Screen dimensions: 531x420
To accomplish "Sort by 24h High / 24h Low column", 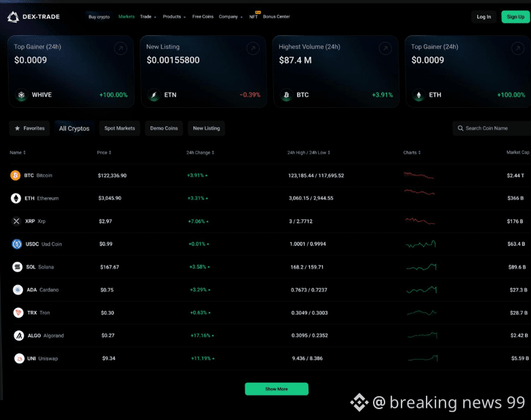I will click(x=309, y=153).
